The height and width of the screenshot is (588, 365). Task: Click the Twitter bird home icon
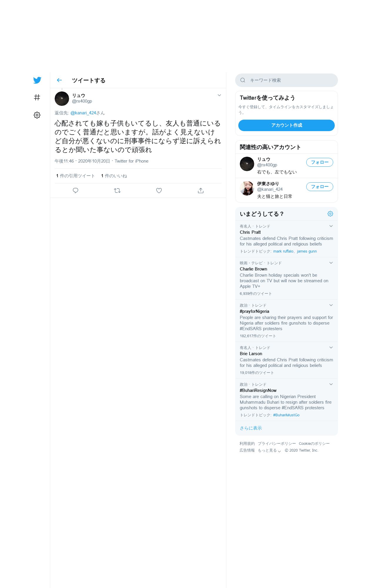click(x=37, y=80)
